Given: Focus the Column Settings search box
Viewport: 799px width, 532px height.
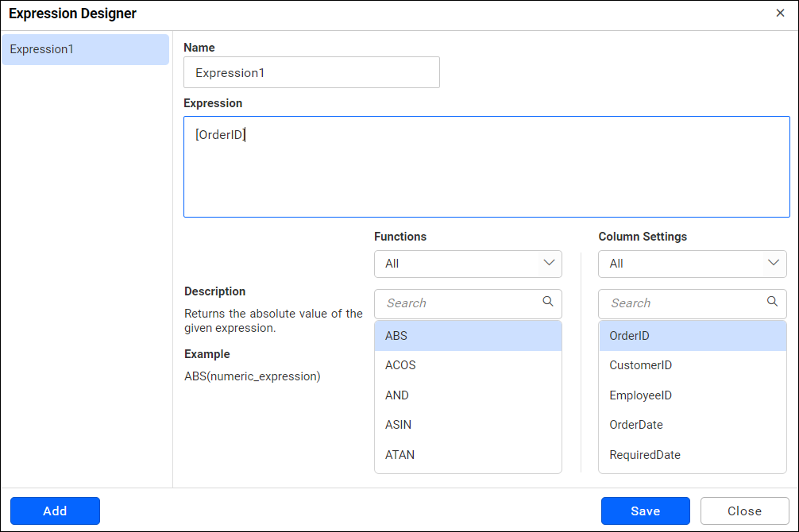Looking at the screenshot, I should click(681, 303).
